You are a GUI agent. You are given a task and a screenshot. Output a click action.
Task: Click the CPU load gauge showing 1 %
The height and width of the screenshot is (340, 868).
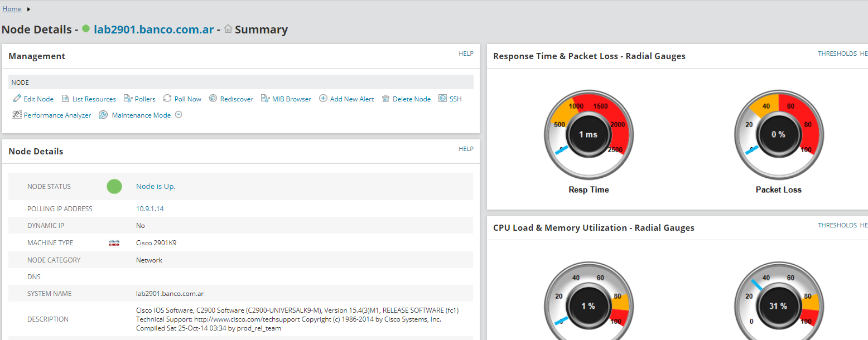click(x=589, y=301)
